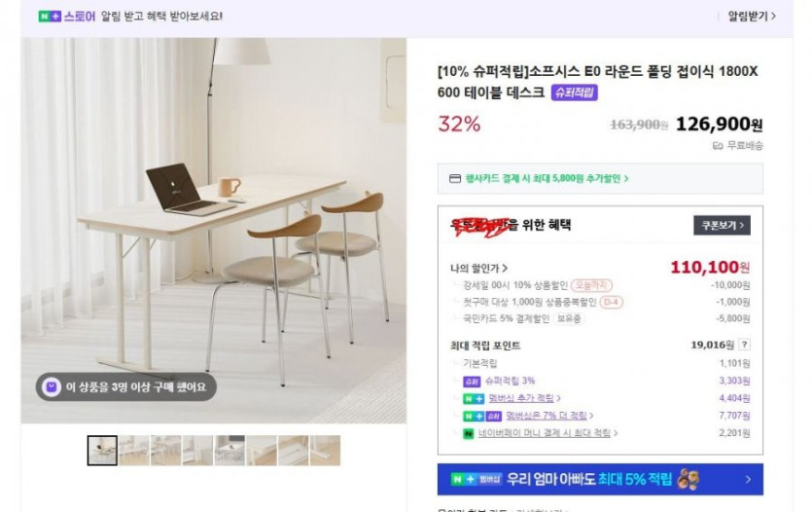Click the 슈퍼적립 purple badge
This screenshot has width=812, height=512.
click(x=575, y=92)
